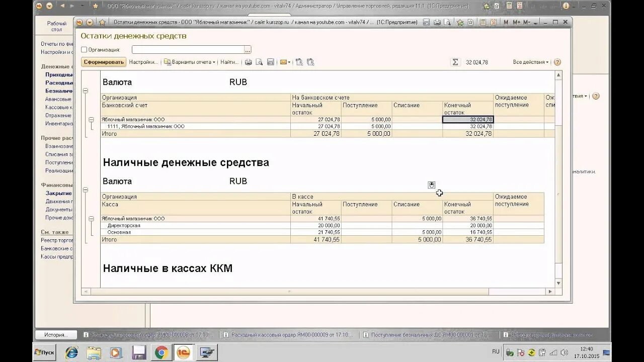This screenshot has height=362, width=644.
Task: Open the 1C Enterprise taskbar icon
Action: pyautogui.click(x=183, y=353)
